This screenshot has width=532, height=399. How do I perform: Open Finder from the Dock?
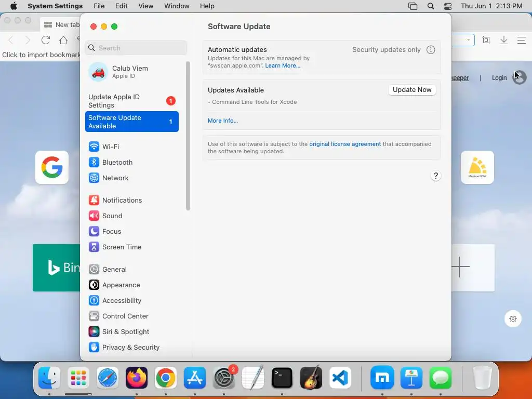49,378
